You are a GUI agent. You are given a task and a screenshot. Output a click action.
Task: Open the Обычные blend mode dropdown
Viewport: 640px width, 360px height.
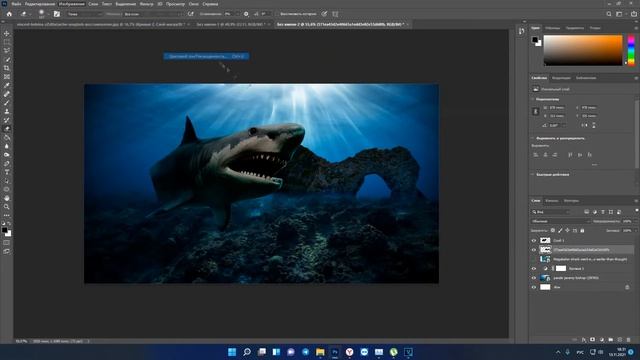pyautogui.click(x=560, y=221)
